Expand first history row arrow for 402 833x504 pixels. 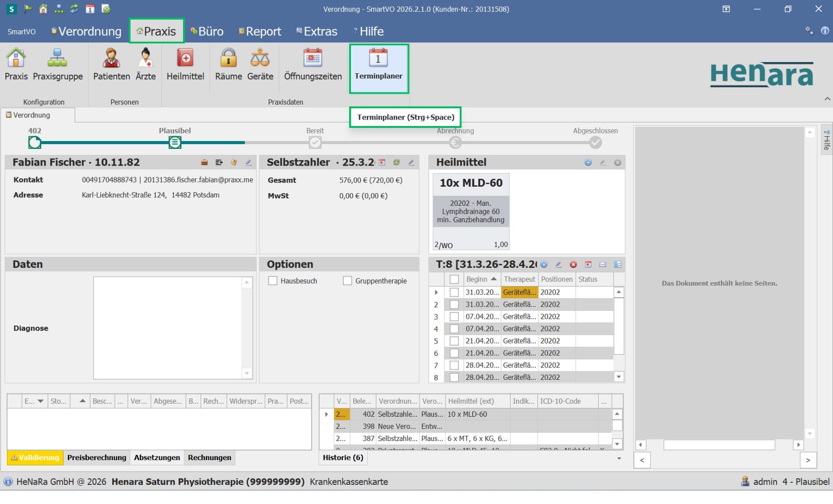click(x=326, y=414)
